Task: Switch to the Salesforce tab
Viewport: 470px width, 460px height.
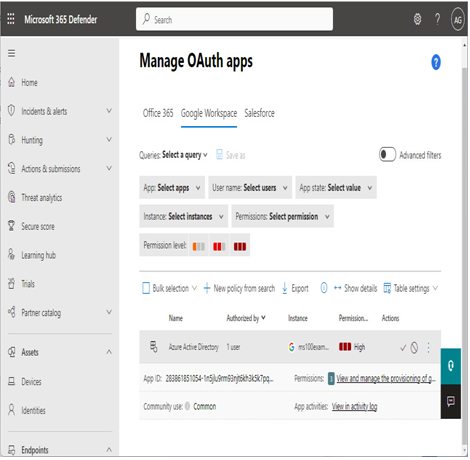Action: click(x=259, y=113)
